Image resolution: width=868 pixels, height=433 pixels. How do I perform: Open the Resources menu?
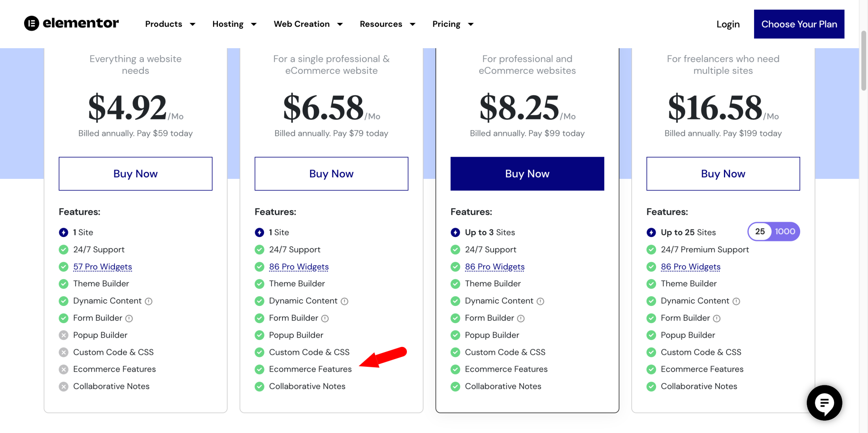381,24
